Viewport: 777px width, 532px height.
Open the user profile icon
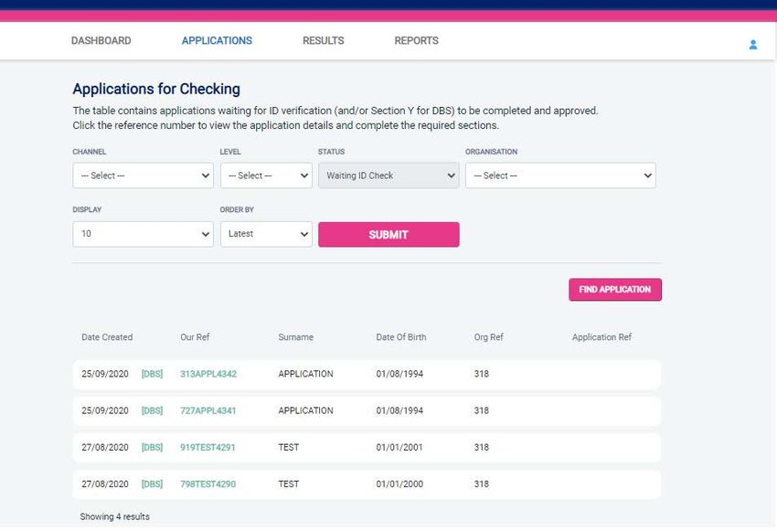click(x=752, y=45)
